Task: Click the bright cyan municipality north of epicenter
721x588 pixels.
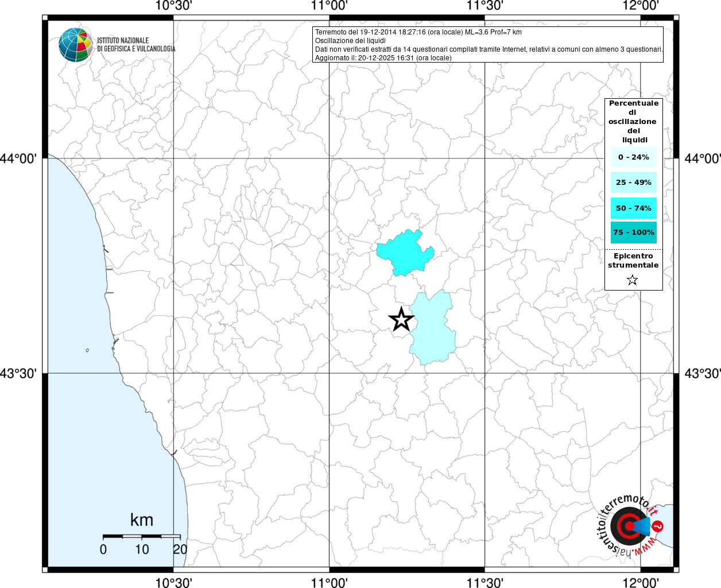Action: 405,253
